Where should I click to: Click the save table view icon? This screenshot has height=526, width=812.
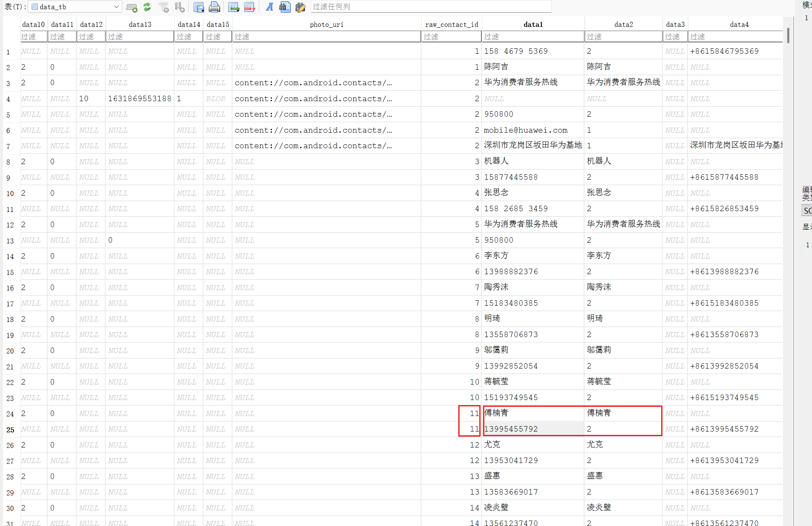(x=198, y=7)
